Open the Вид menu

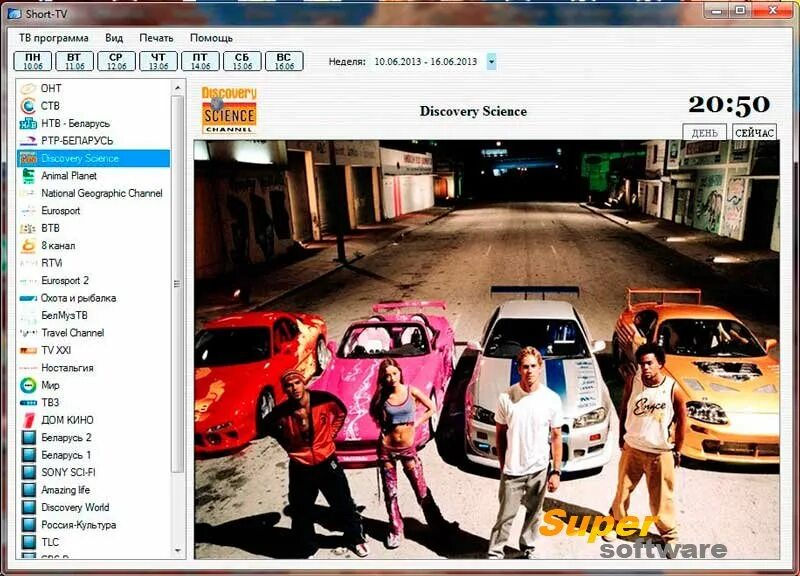[x=114, y=38]
